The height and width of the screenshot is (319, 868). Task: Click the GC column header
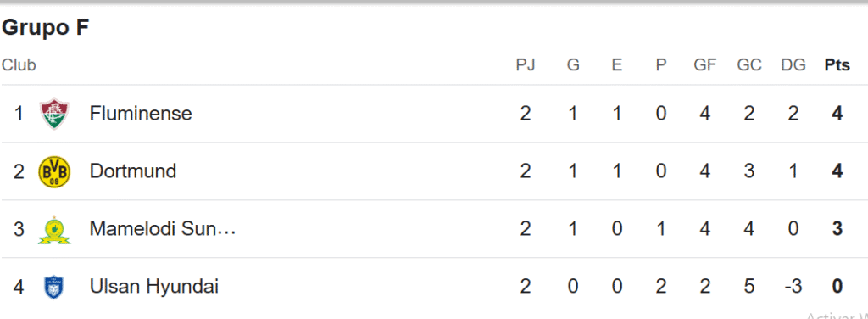(x=749, y=65)
